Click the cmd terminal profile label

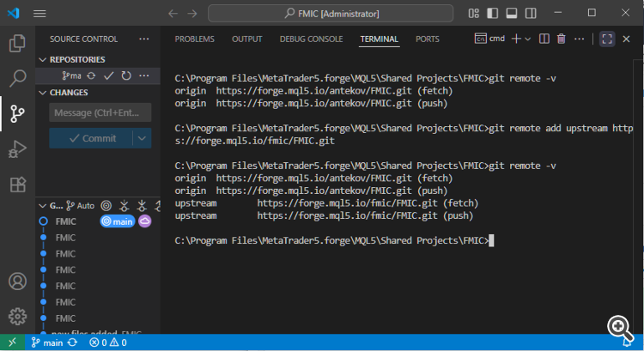(x=489, y=39)
